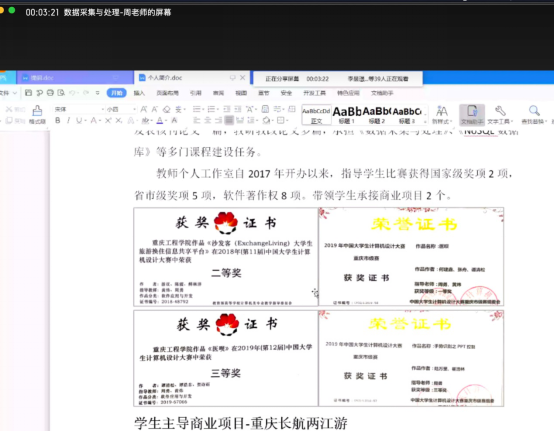The height and width of the screenshot is (432, 554).
Task: Click the Save icon in quick access bar
Action: click(29, 93)
